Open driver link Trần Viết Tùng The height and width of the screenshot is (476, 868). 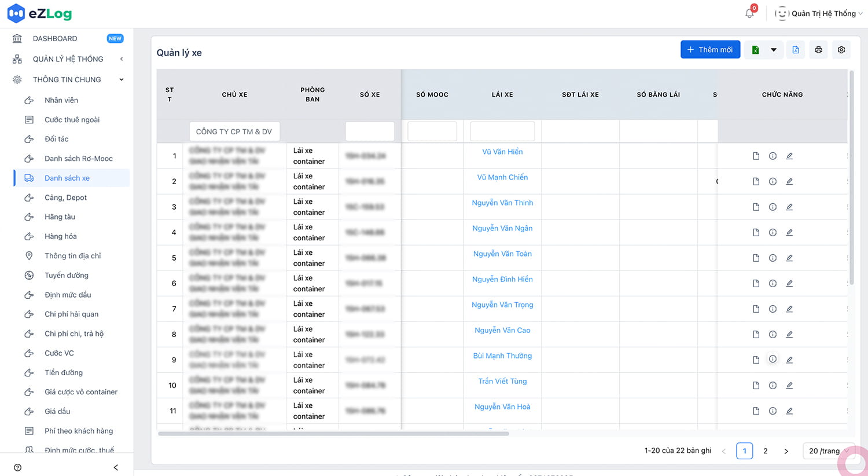(502, 382)
